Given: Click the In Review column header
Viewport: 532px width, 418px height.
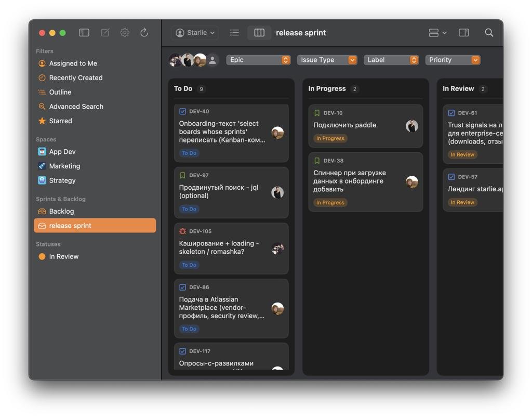Looking at the screenshot, I should click(x=458, y=88).
